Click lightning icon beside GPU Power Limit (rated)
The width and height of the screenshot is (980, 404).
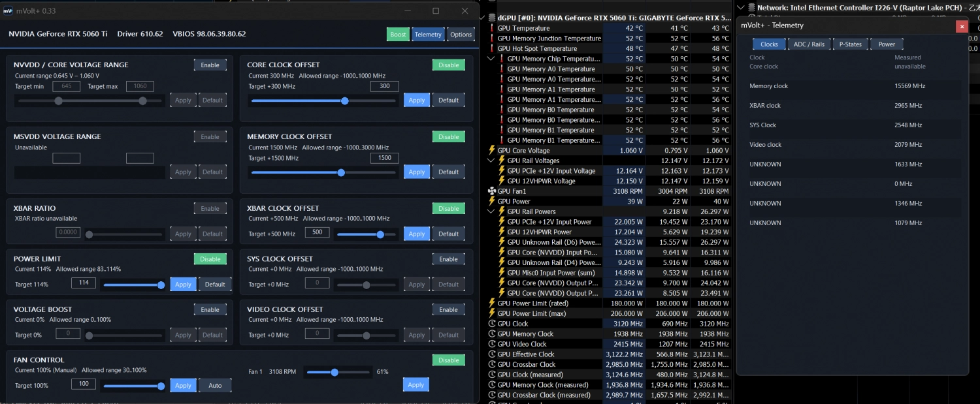(492, 303)
